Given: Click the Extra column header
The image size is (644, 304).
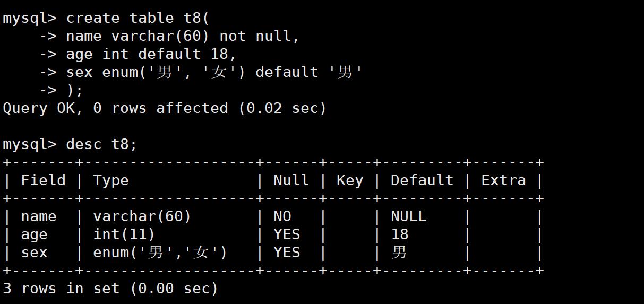Looking at the screenshot, I should coord(503,180).
